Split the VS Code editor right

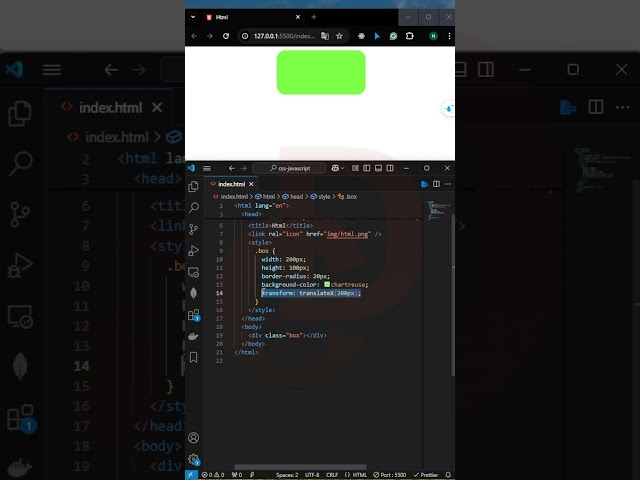click(436, 184)
